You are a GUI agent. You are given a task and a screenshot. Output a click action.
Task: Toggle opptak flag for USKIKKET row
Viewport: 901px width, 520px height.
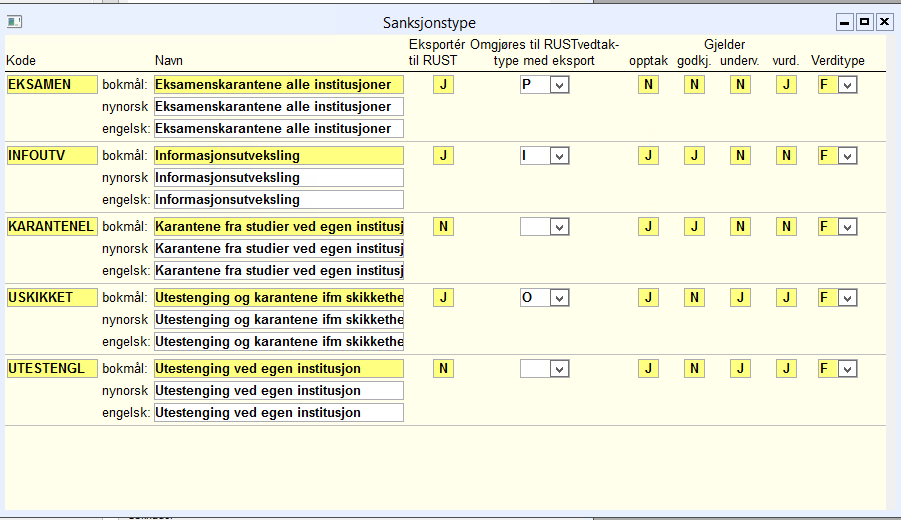(648, 298)
